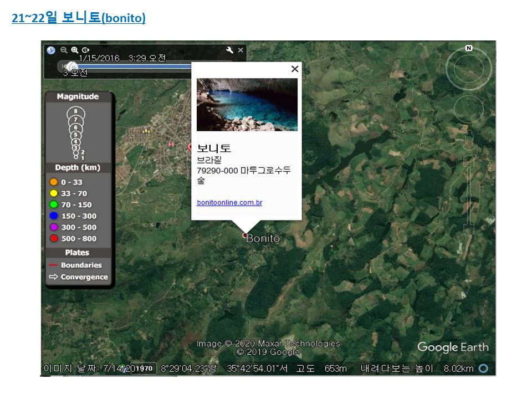Open the "21~22일 보니토(bonito)" heading link
The height and width of the screenshot is (399, 532).
pyautogui.click(x=79, y=17)
